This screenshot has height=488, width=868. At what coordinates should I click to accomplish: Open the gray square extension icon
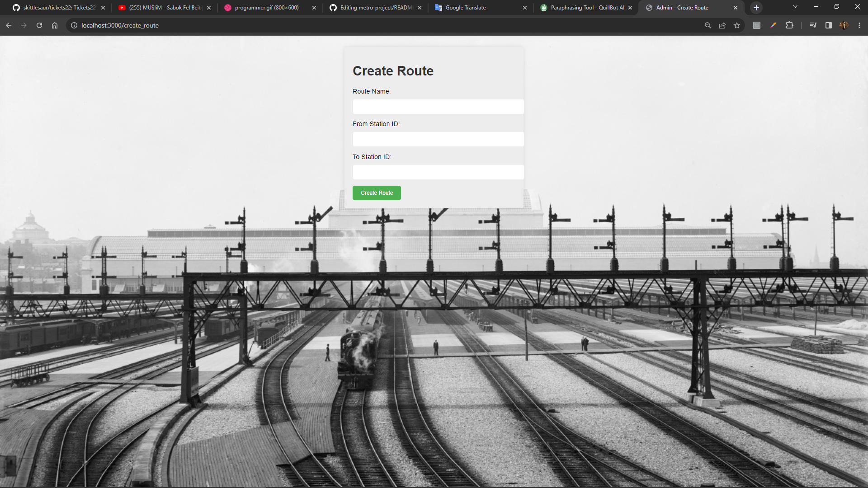[757, 25]
